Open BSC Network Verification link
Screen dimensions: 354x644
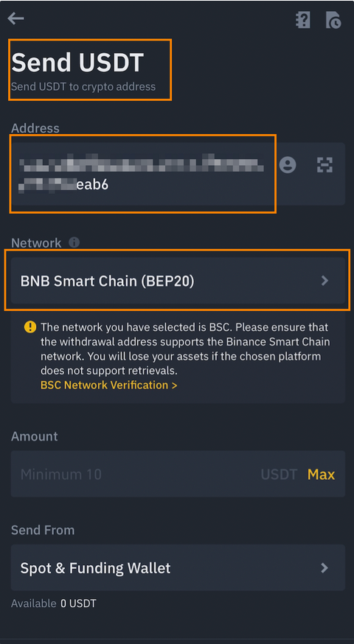point(109,385)
